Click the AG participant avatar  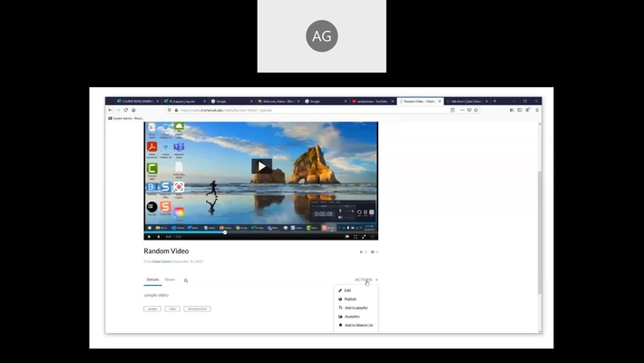(322, 35)
